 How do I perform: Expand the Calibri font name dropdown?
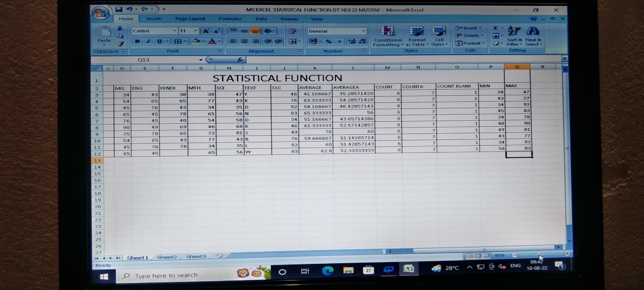coord(175,31)
